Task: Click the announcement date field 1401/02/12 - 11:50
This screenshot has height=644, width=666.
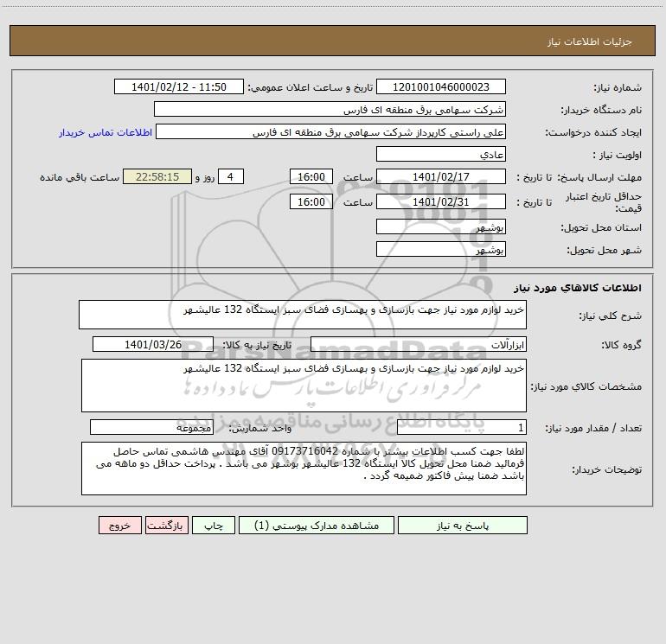Action: pyautogui.click(x=179, y=86)
